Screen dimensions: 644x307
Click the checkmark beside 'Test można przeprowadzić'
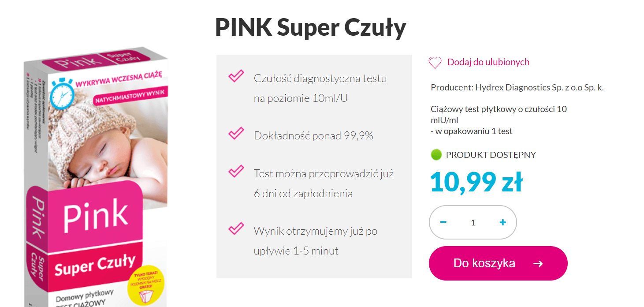tap(236, 171)
